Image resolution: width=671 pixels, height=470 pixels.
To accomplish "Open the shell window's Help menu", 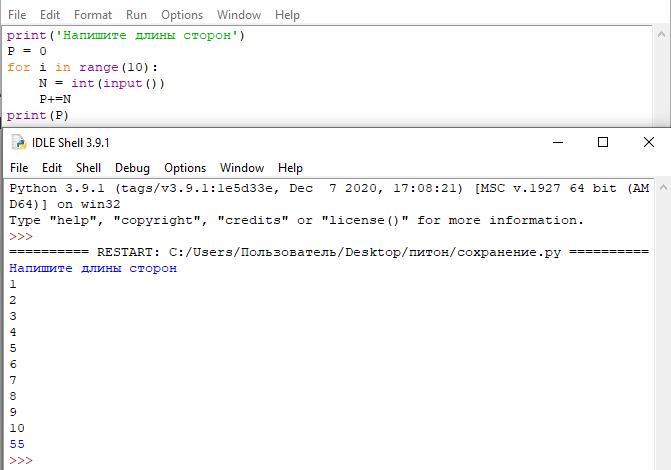I will click(x=290, y=168).
